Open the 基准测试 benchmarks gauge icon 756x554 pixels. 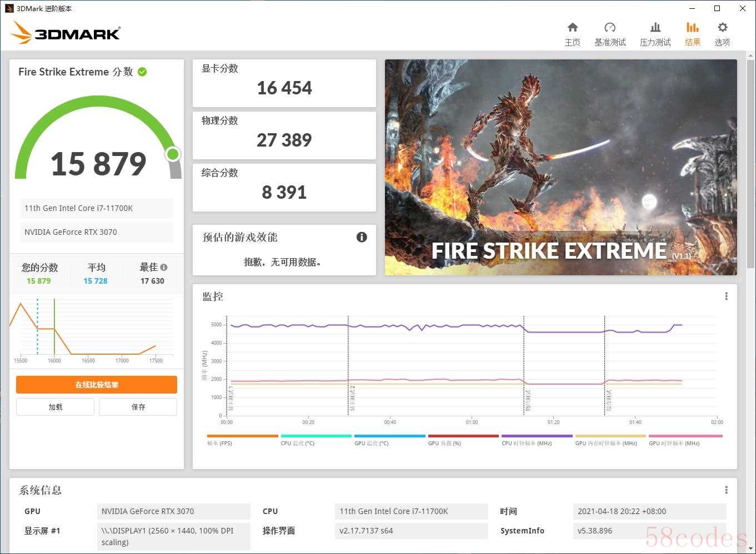(610, 27)
